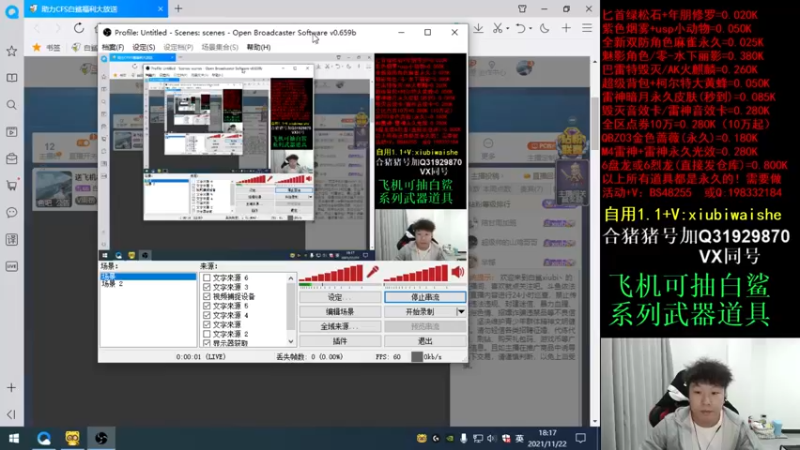800x450 pixels.
Task: Open OBS from the taskbar
Action: pyautogui.click(x=101, y=438)
